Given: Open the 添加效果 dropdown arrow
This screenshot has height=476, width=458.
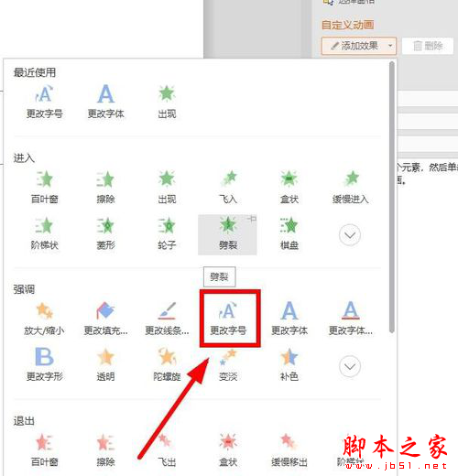Looking at the screenshot, I should (x=390, y=46).
